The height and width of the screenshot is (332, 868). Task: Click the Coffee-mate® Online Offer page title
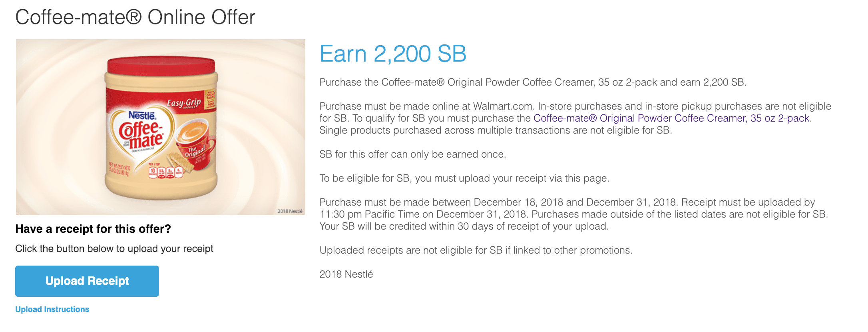click(135, 17)
